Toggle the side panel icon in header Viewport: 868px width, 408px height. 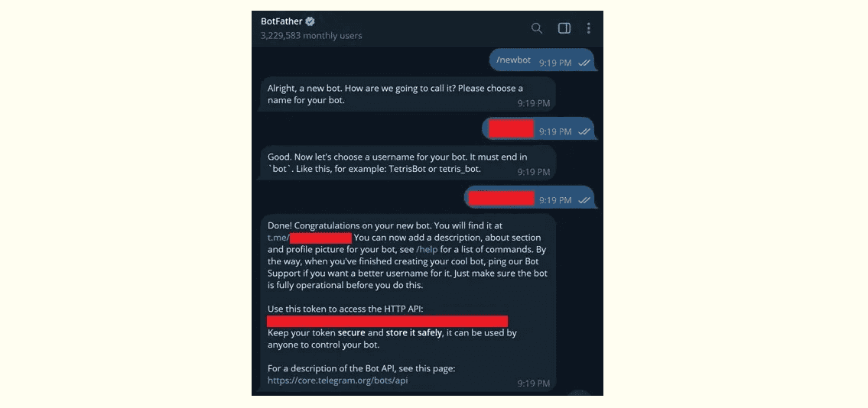[564, 28]
